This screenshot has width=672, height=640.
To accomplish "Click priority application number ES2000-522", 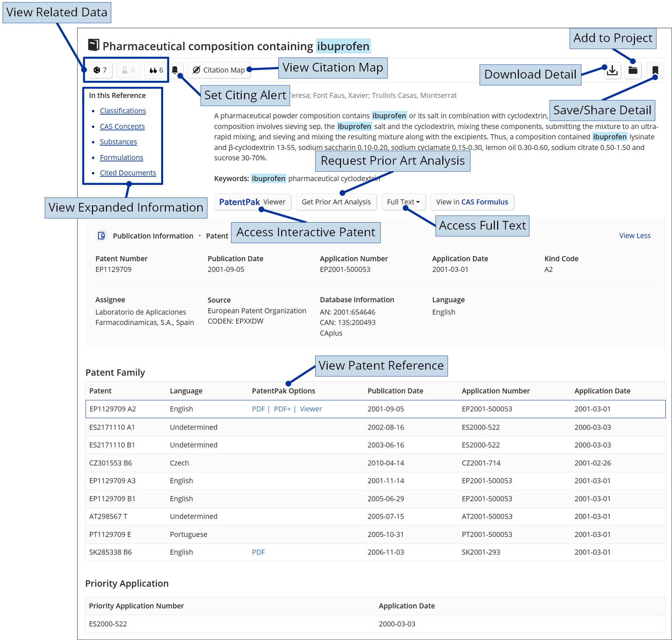I will 108,624.
